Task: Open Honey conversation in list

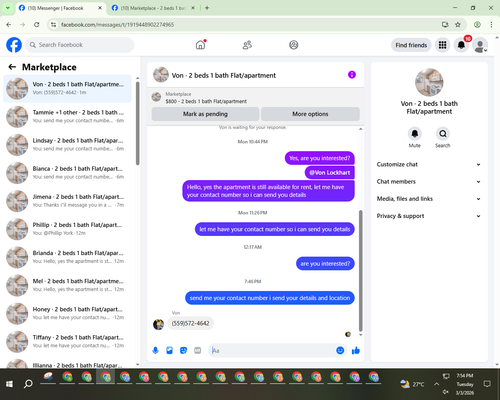Action: coord(67,313)
